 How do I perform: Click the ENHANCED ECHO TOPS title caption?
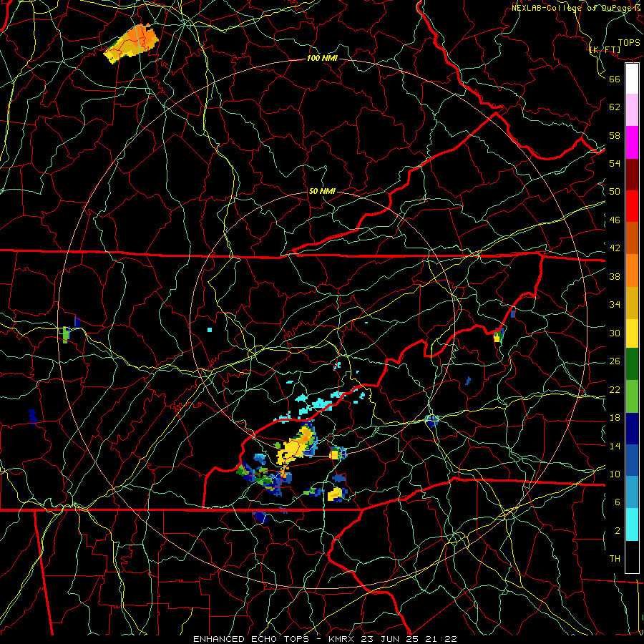click(x=325, y=639)
